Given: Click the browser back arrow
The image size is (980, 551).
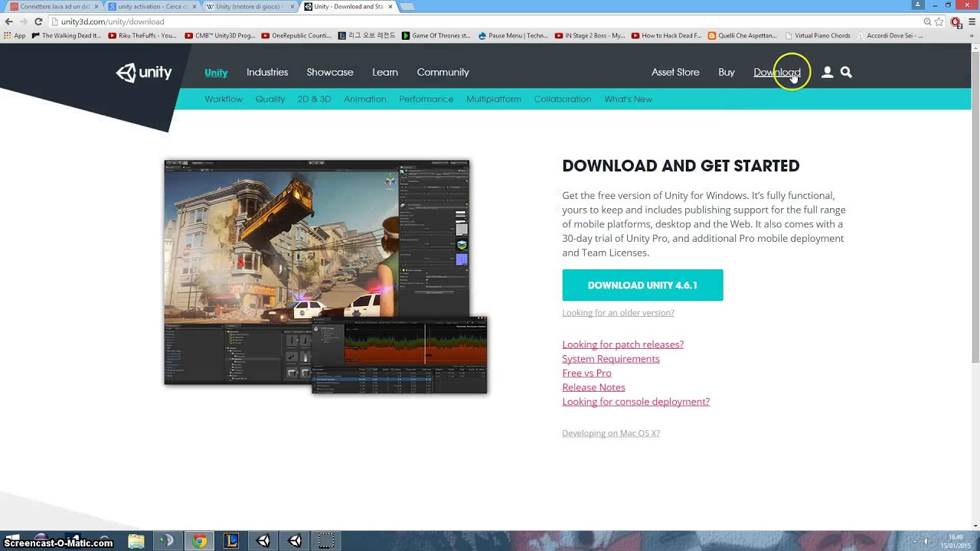Looking at the screenshot, I should click(x=9, y=21).
